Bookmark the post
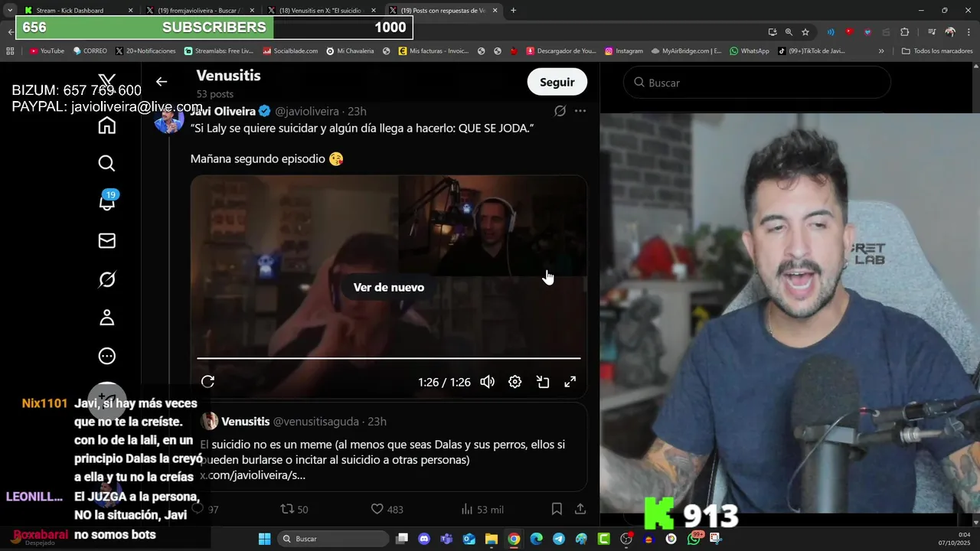 coord(557,509)
